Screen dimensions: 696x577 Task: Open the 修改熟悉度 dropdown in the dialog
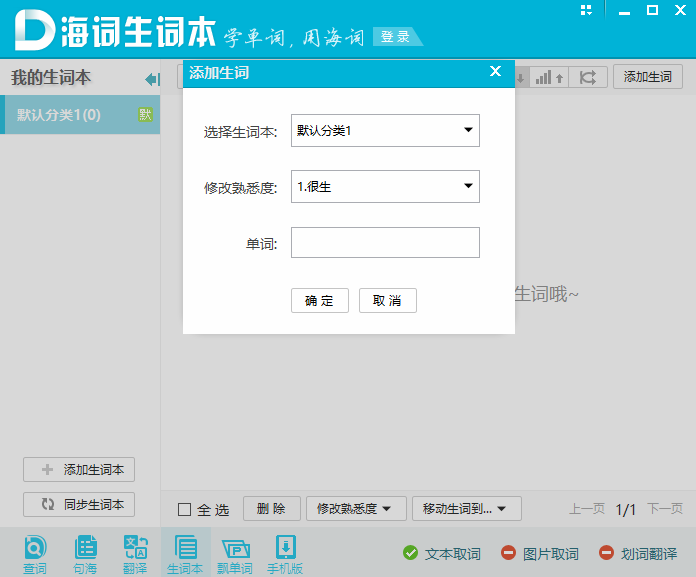385,186
